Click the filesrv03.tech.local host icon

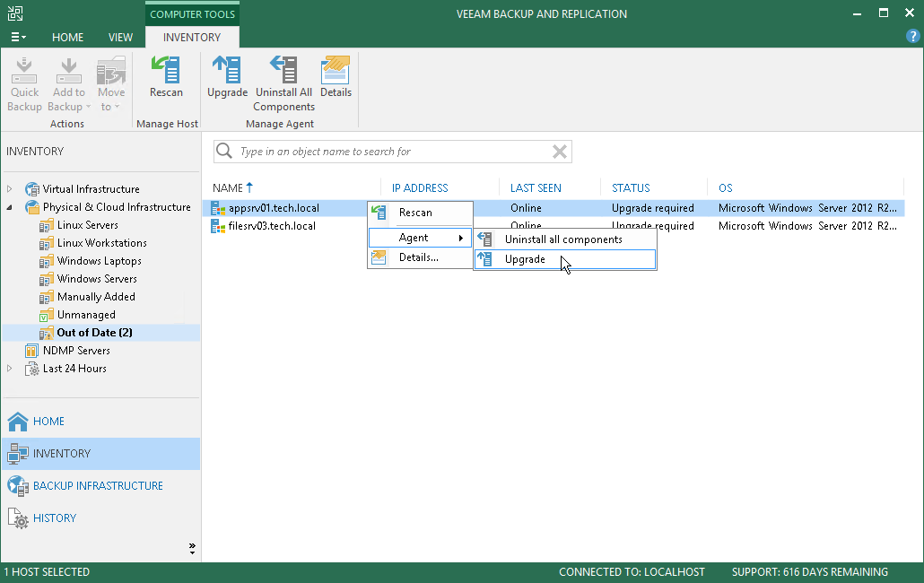218,226
